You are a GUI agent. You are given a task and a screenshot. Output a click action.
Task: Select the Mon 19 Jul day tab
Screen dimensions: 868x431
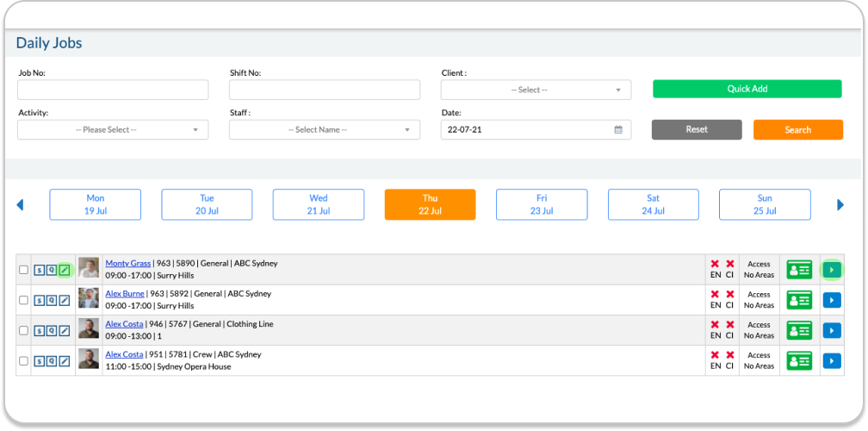tap(95, 204)
